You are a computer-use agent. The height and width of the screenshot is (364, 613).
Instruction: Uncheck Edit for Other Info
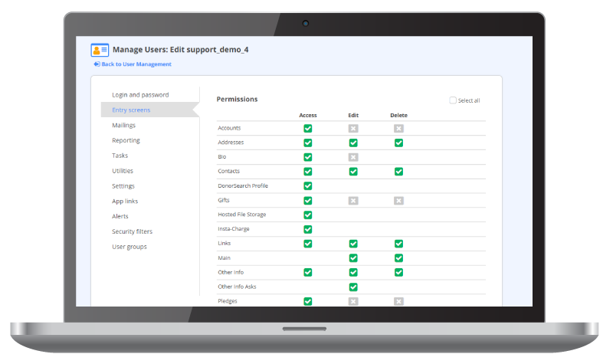(x=353, y=273)
